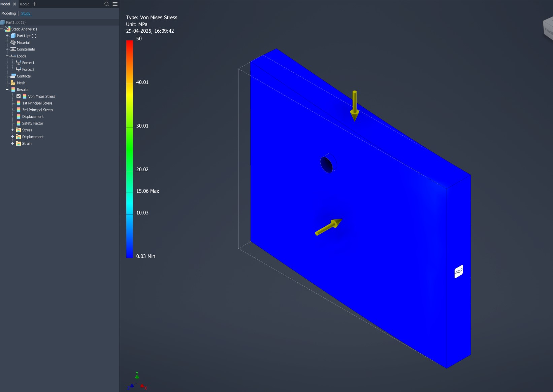The image size is (553, 392).
Task: Select the Von Mises Stress label
Action: click(42, 97)
